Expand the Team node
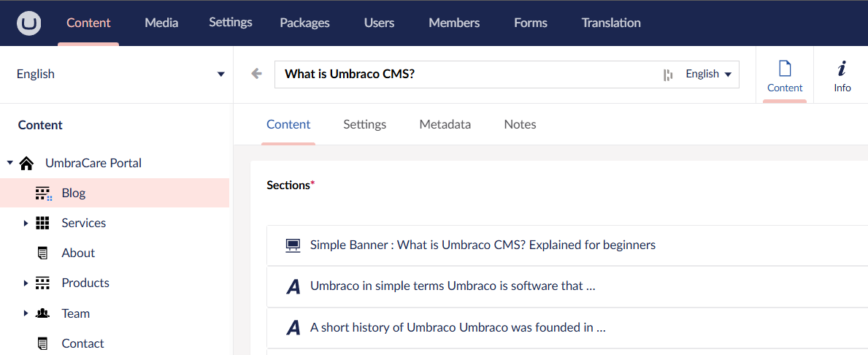 pos(26,313)
